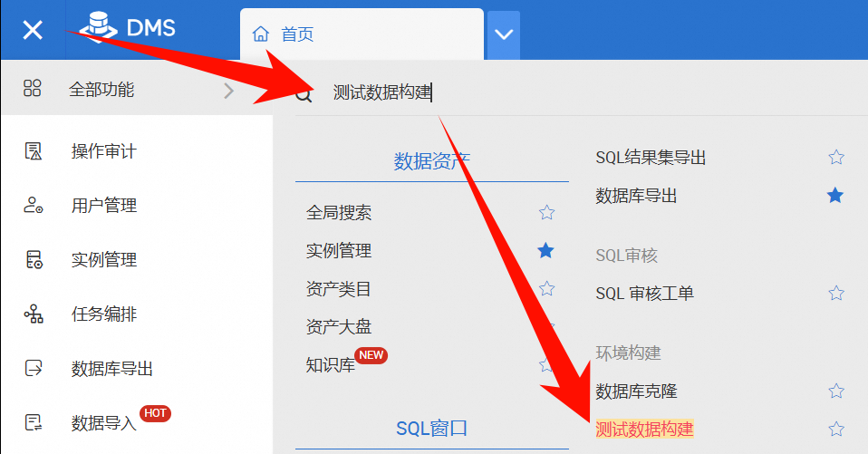Open 全局搜索 feature link

[338, 213]
